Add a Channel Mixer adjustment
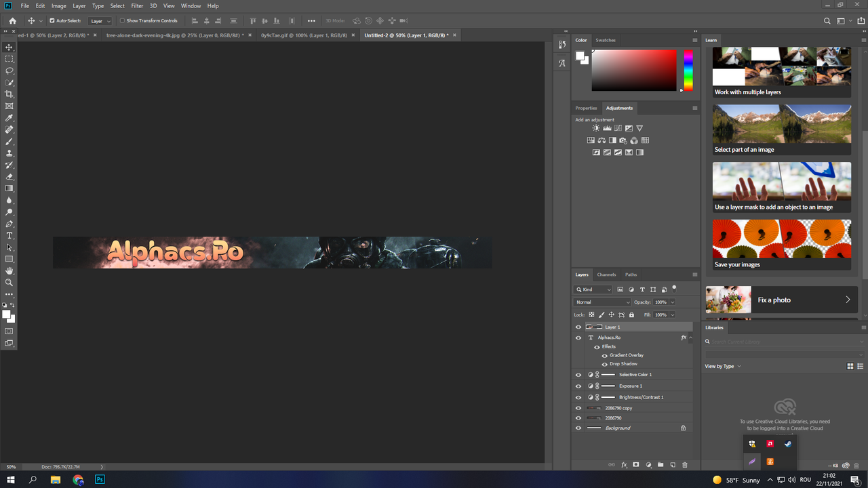This screenshot has width=868, height=488. 634,140
